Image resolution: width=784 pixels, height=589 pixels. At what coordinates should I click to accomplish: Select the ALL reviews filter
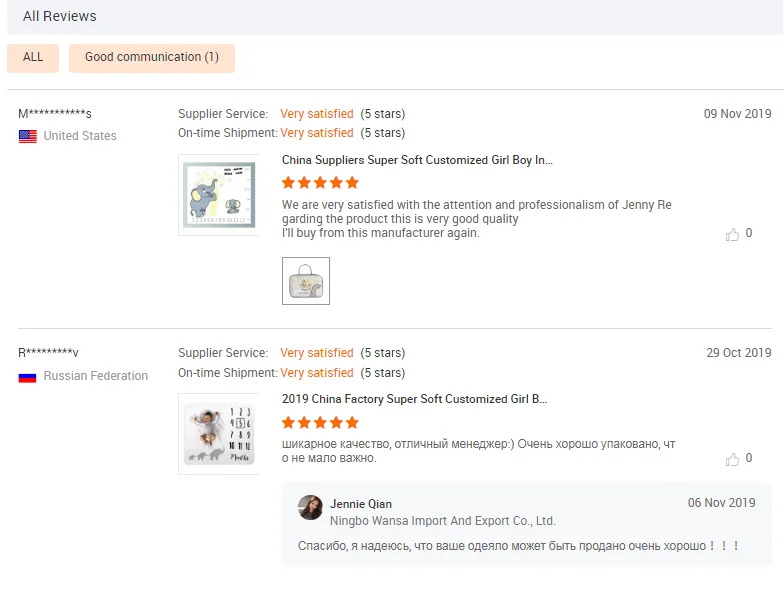coord(33,58)
